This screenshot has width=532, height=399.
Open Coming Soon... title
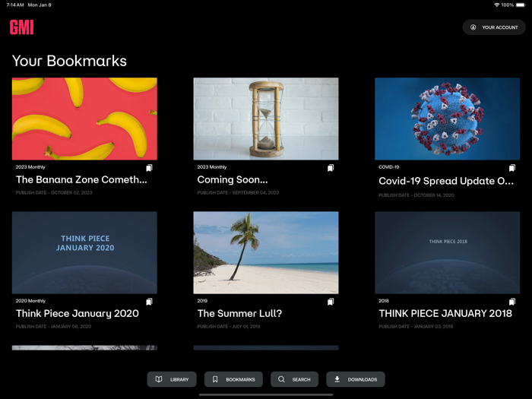click(233, 179)
